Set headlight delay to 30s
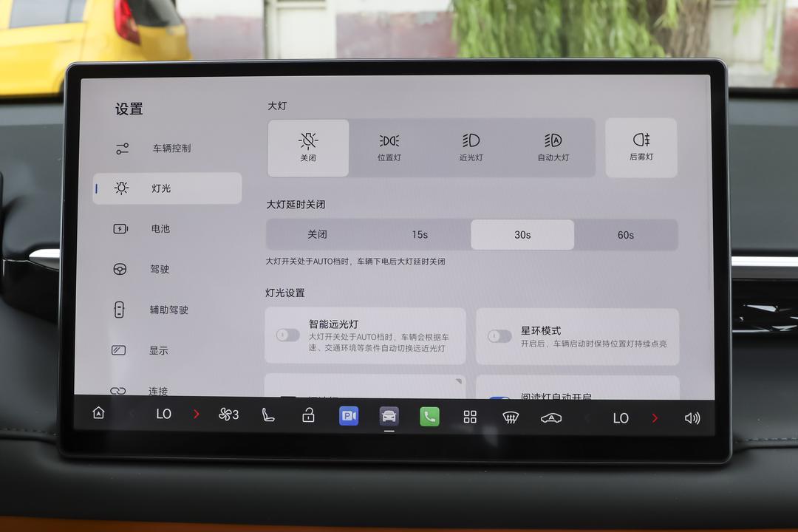The width and height of the screenshot is (798, 532). point(522,235)
